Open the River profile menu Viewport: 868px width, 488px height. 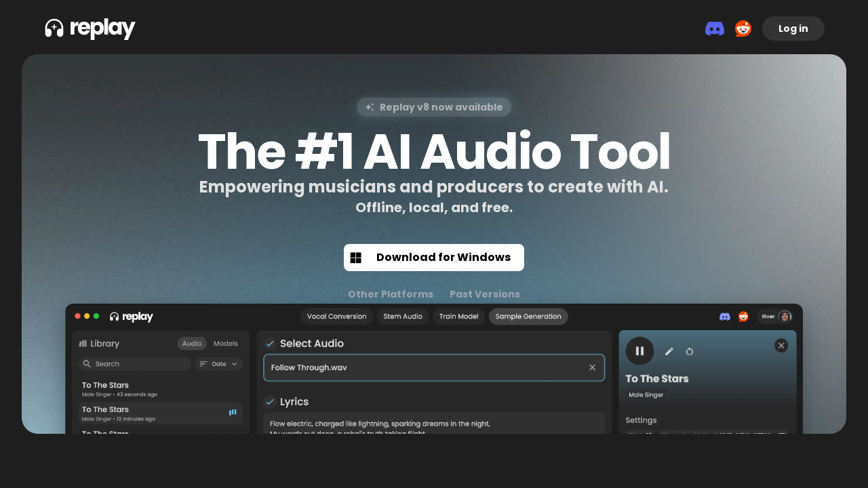(x=775, y=317)
